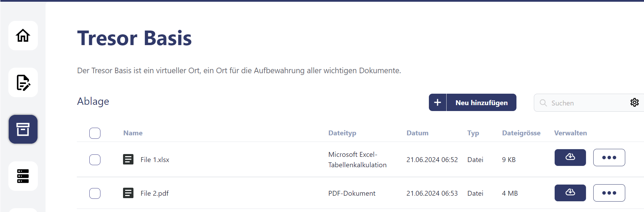Open search settings gear icon
This screenshot has height=212, width=644.
[634, 103]
